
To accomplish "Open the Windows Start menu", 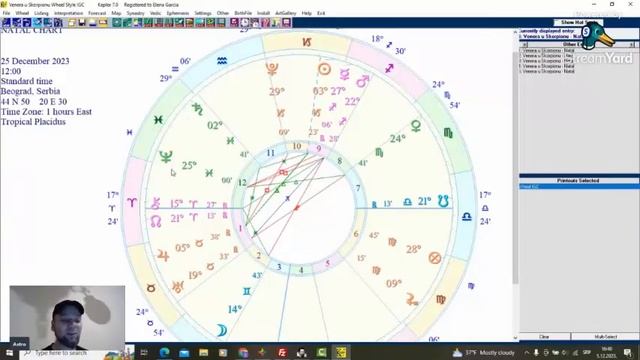I will 9,353.
